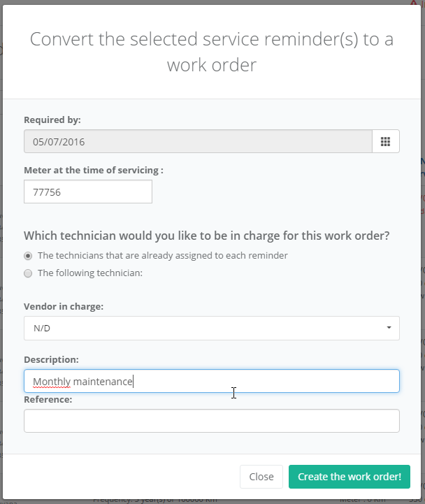Image resolution: width=425 pixels, height=504 pixels.
Task: Click the 'Convert the selected service reminder(s)' heading
Action: [x=212, y=52]
